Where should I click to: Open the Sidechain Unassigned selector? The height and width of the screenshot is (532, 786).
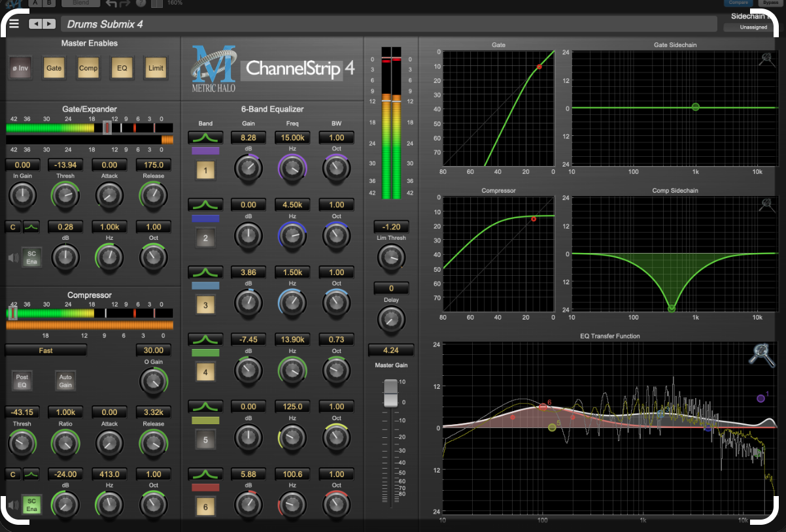(x=753, y=27)
